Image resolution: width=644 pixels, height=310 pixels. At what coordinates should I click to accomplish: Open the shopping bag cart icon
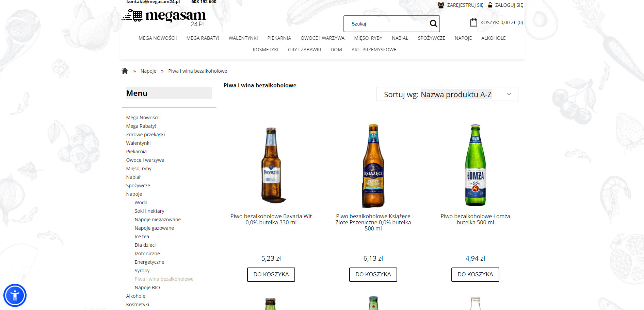[473, 22]
